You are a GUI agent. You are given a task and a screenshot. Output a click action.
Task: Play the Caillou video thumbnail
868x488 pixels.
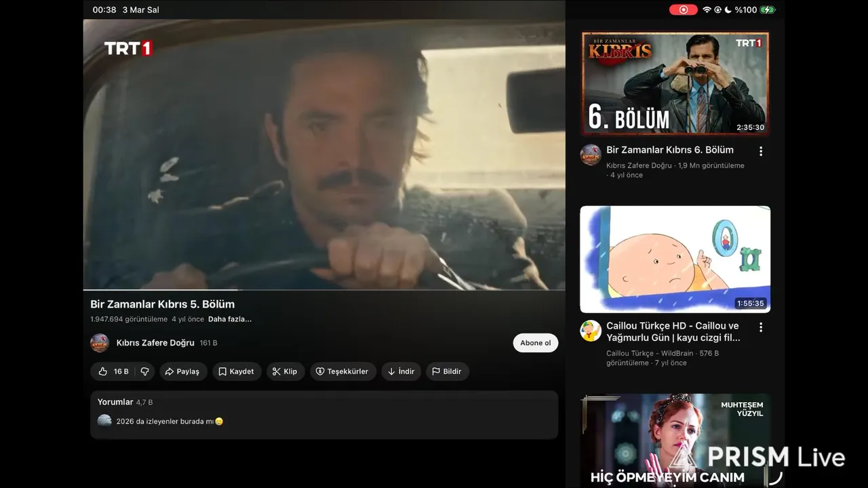675,259
